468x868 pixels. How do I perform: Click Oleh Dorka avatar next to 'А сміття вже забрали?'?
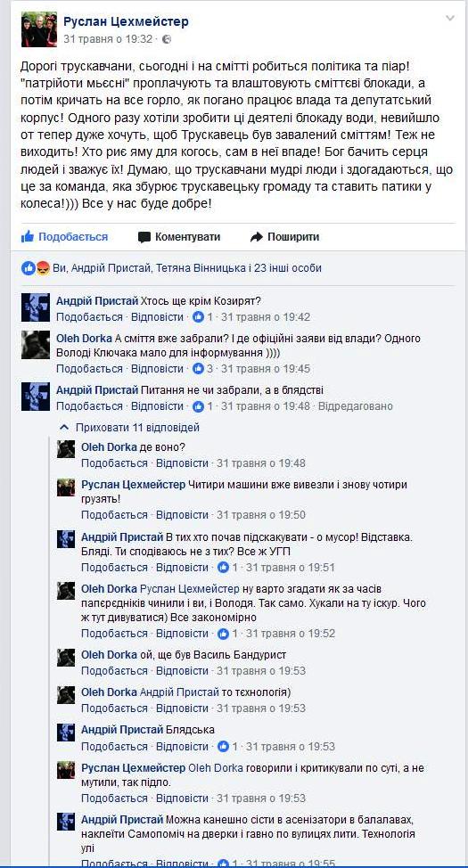pyautogui.click(x=36, y=344)
